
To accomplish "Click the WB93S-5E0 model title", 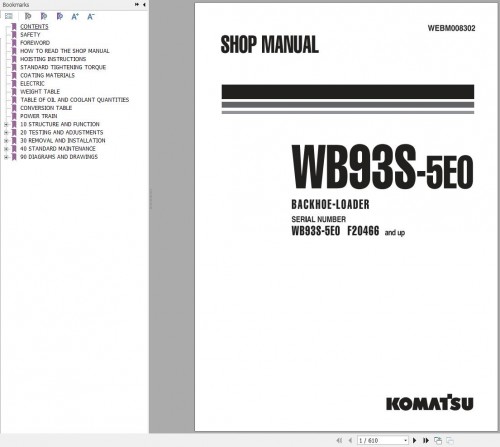I will pyautogui.click(x=382, y=167).
